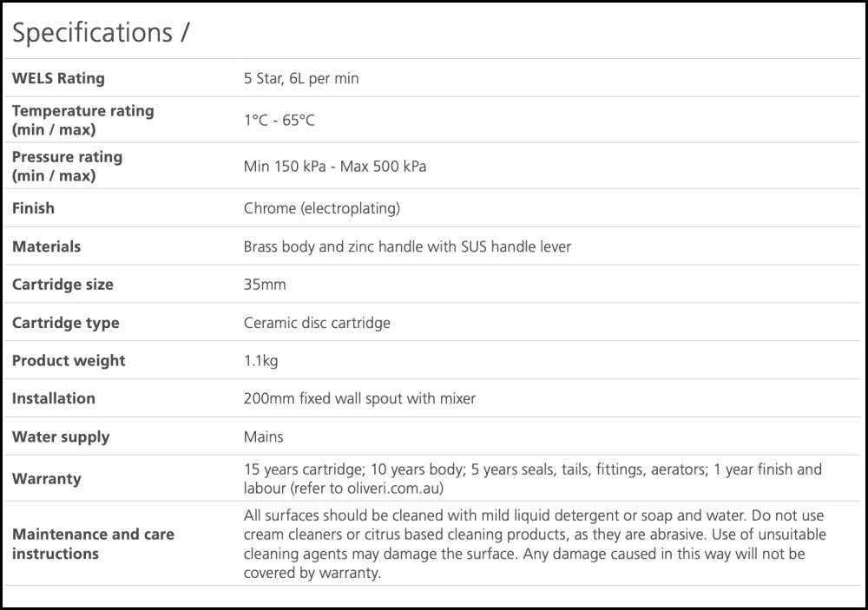Select the Min 150 kPa - Max 500 kPa value
Image resolution: width=868 pixels, height=610 pixels.
[335, 167]
